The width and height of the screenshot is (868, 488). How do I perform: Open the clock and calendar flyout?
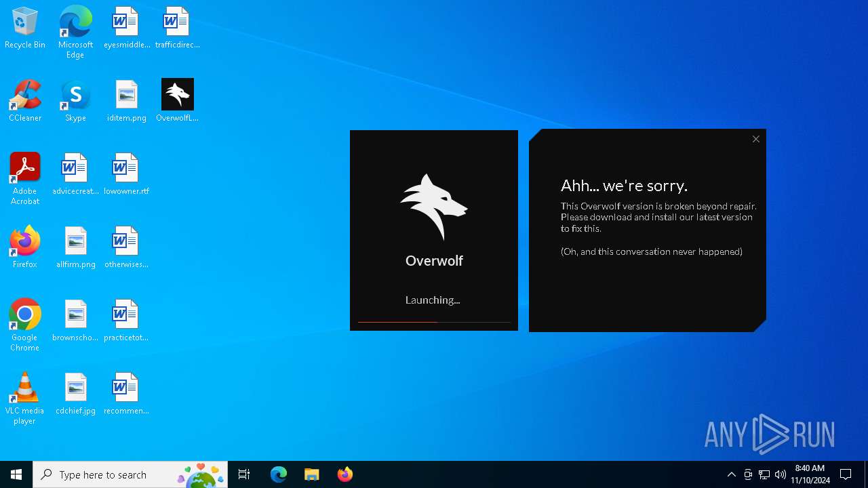click(x=810, y=474)
